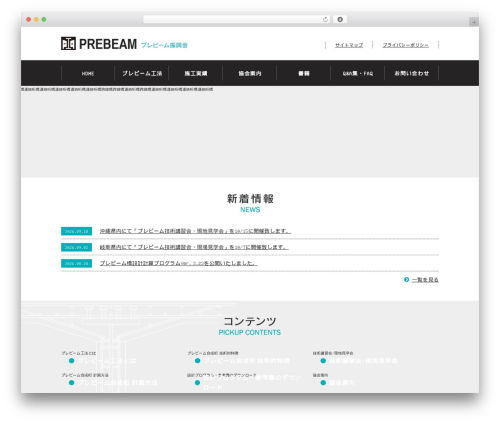Click the teal bullet beside 設計プログラム download item
The image size is (500, 423).
[x=197, y=383]
